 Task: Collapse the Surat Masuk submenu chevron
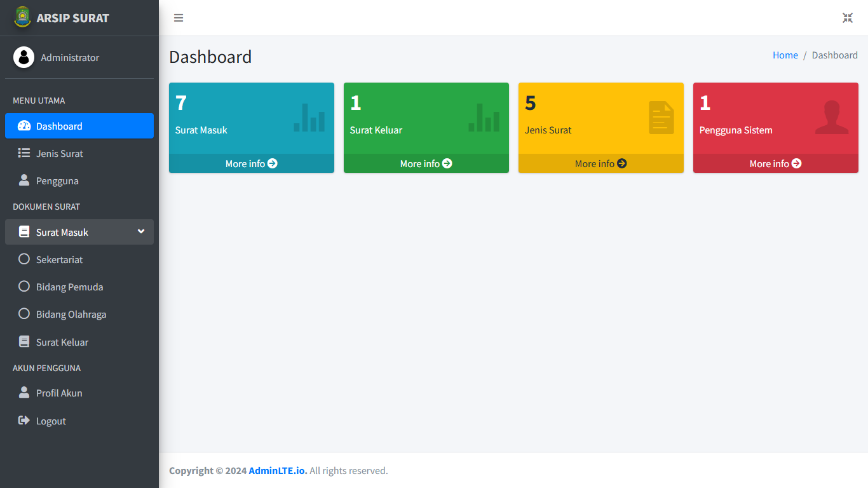(141, 232)
